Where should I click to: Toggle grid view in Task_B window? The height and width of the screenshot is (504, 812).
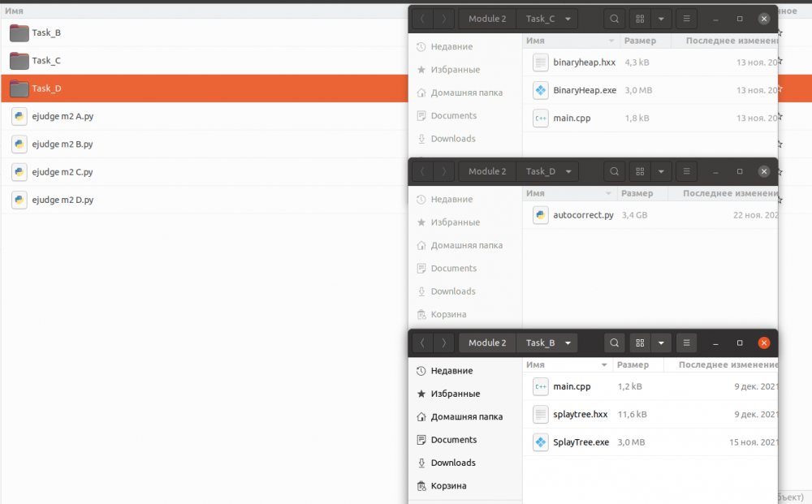640,342
